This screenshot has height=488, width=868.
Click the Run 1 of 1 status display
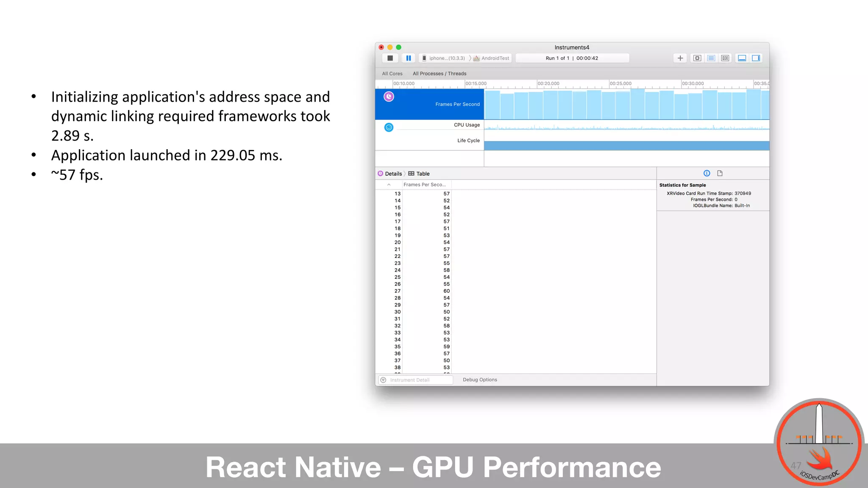[572, 58]
